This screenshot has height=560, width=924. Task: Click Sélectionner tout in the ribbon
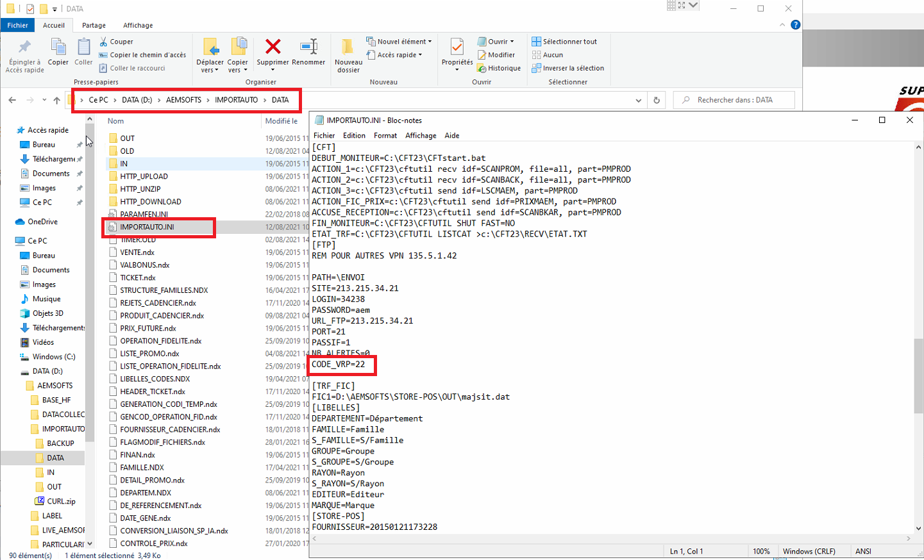pos(564,42)
